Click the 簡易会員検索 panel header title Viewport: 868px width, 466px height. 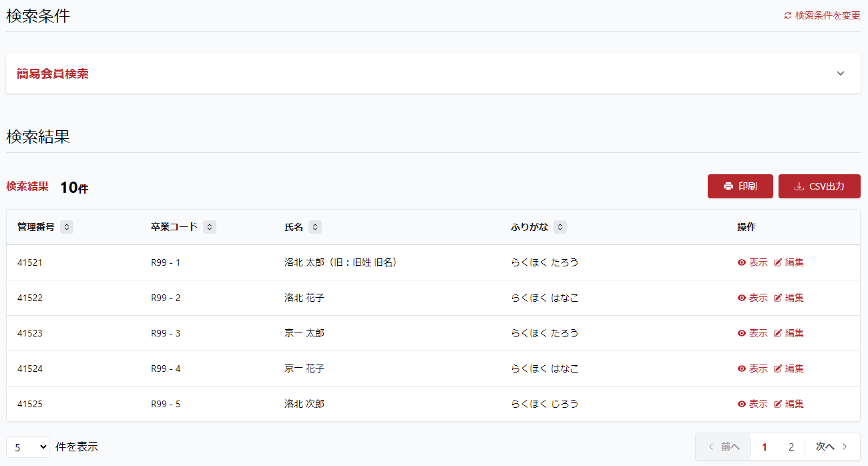click(x=53, y=74)
